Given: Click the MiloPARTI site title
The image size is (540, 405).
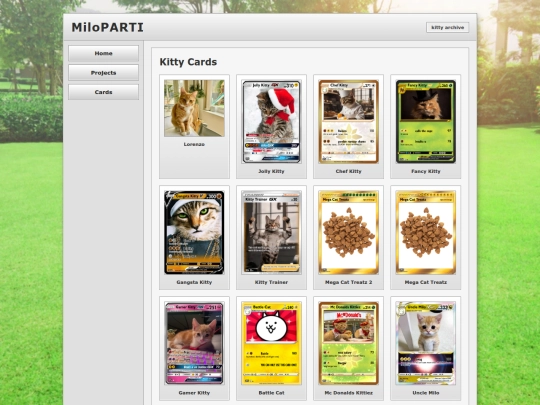Looking at the screenshot, I should tap(107, 27).
